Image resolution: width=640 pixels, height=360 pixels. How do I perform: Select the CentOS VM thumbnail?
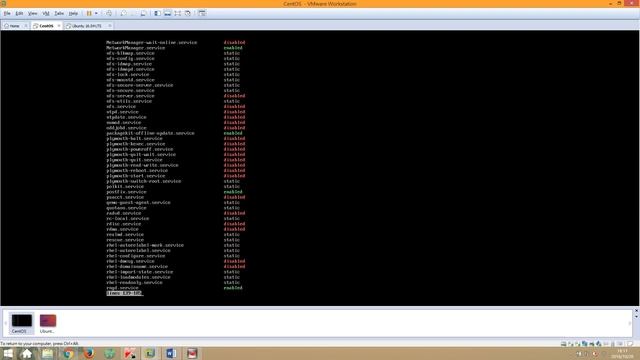tap(22, 323)
